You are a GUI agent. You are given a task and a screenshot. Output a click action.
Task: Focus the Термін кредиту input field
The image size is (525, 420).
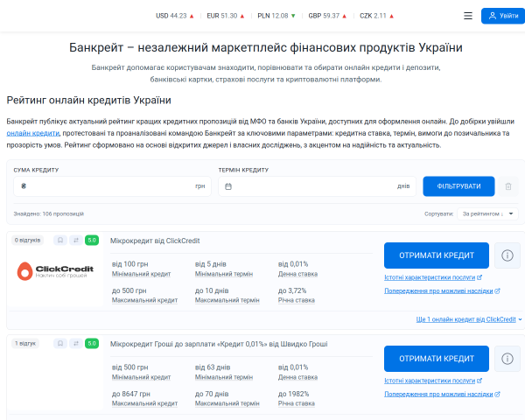(317, 186)
